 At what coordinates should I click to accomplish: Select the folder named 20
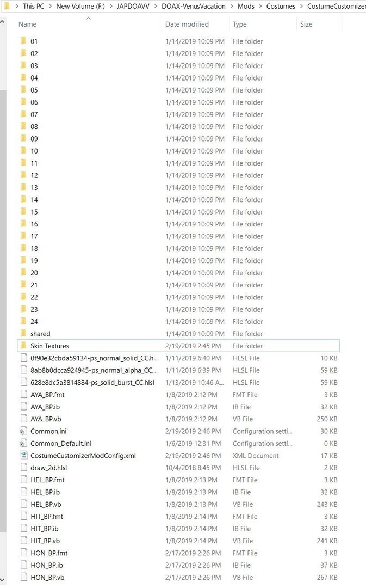coord(34,273)
